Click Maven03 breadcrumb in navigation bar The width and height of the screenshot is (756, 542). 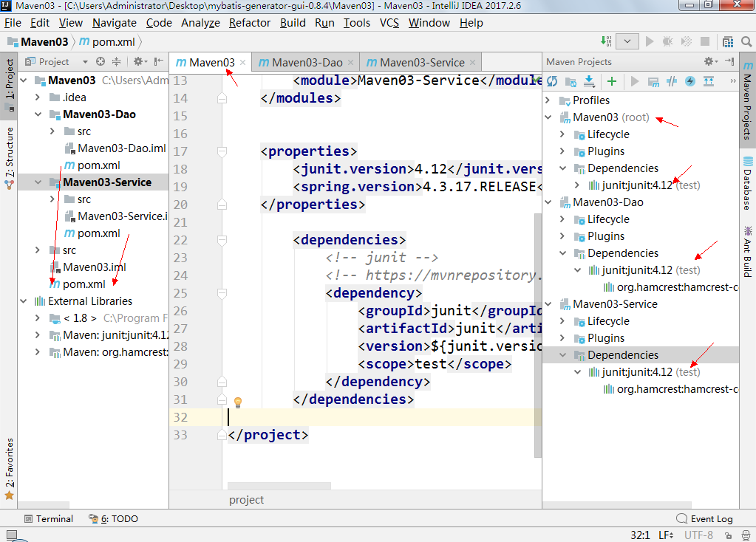coord(38,42)
